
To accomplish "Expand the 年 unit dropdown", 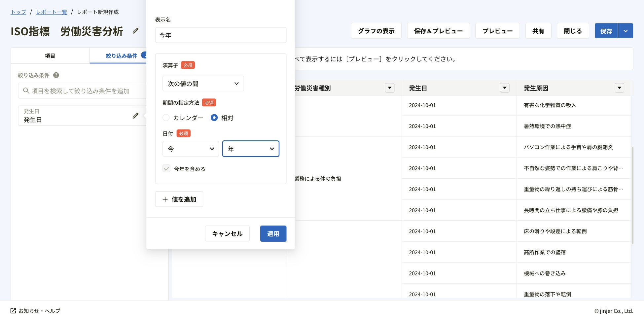I will pyautogui.click(x=251, y=149).
